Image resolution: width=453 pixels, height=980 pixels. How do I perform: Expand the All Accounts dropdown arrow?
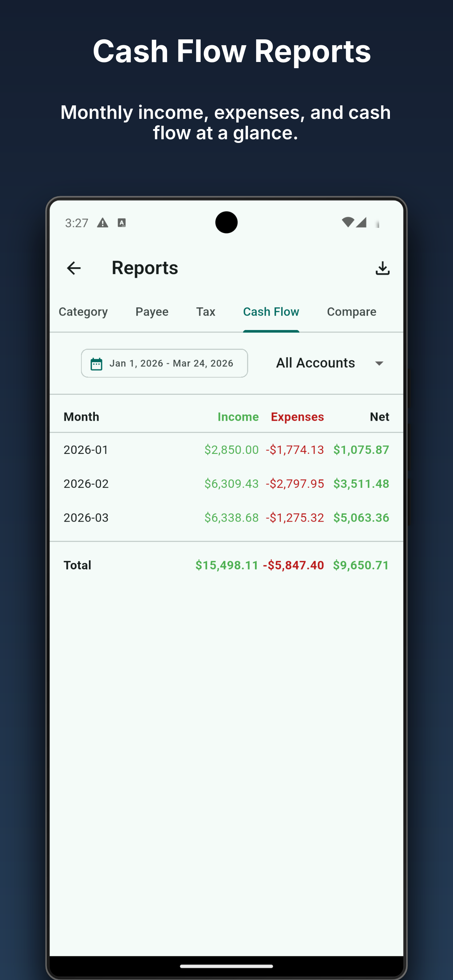tap(379, 363)
